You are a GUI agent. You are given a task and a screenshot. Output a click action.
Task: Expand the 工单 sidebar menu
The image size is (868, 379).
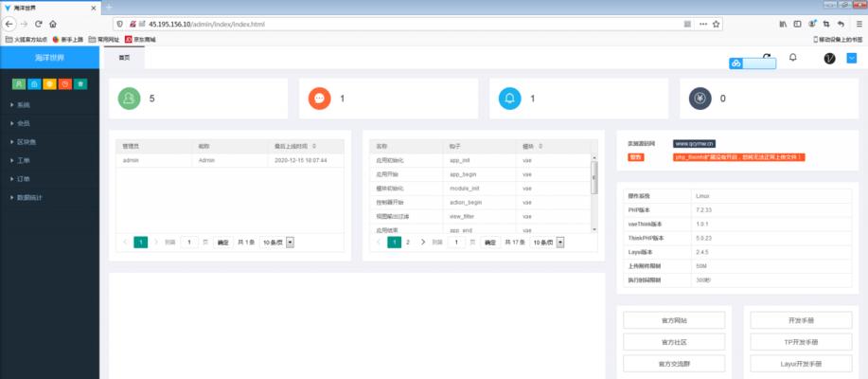(50, 160)
